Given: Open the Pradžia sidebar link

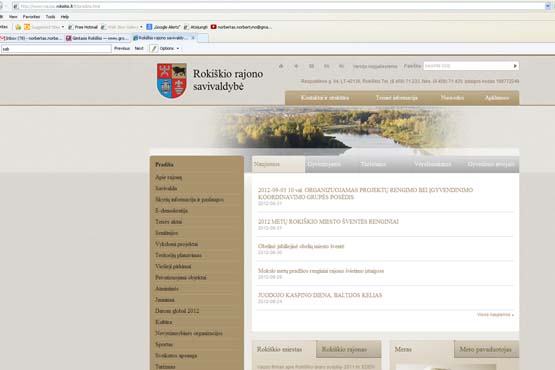Looking at the screenshot, I should point(164,165).
